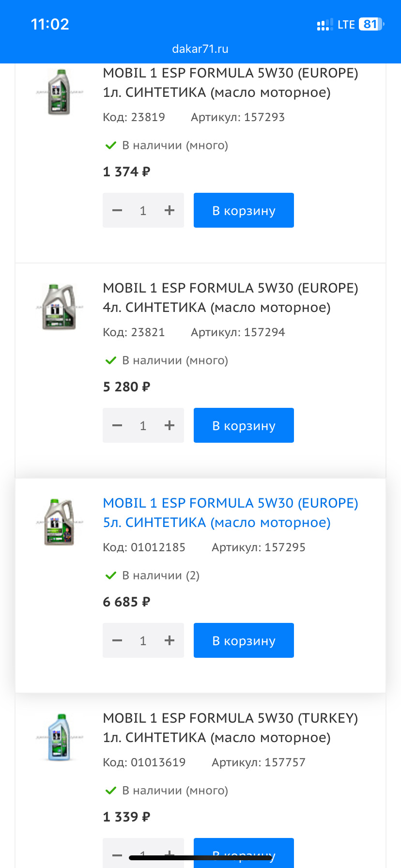The height and width of the screenshot is (868, 401).
Task: Tap the 4л canister product thumbnail
Action: pos(59,307)
